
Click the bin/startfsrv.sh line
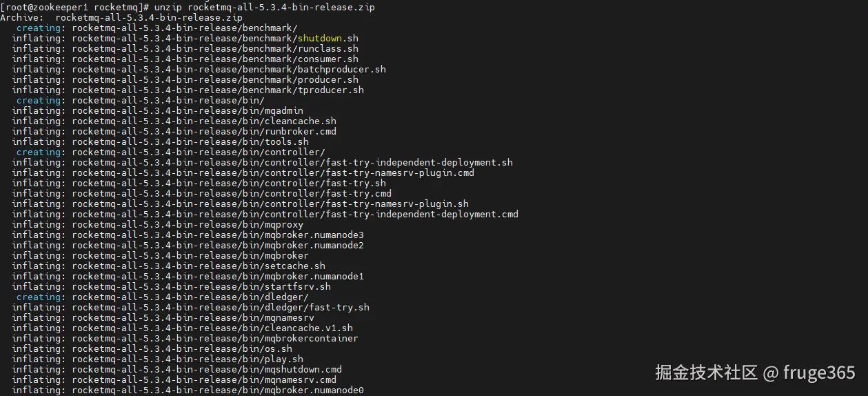pos(171,286)
